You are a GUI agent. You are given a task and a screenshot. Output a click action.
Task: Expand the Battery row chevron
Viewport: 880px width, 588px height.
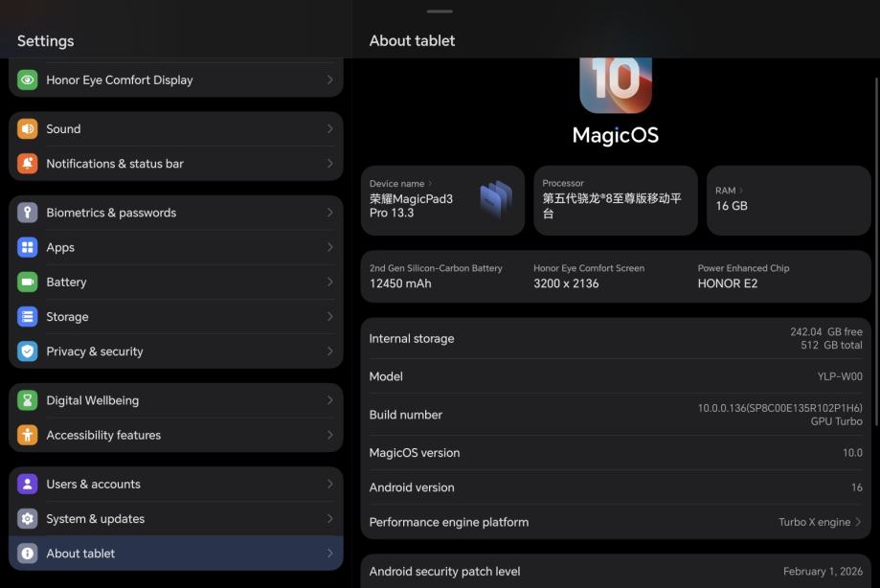(330, 283)
